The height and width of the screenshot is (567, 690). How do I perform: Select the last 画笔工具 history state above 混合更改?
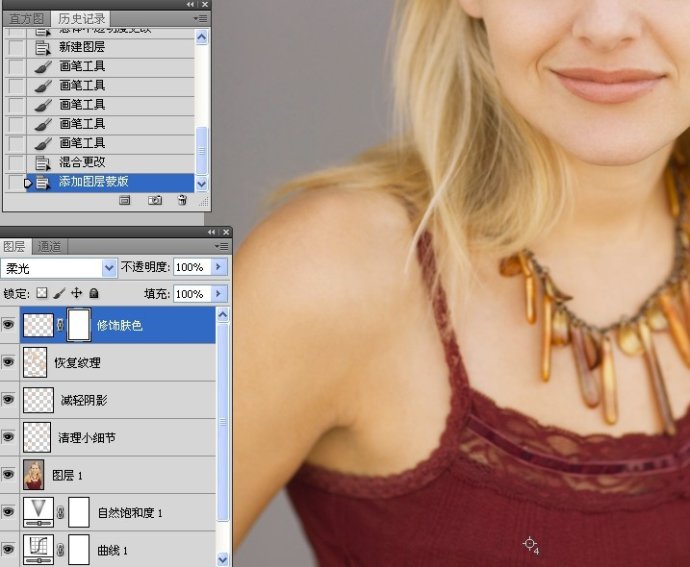(110, 144)
